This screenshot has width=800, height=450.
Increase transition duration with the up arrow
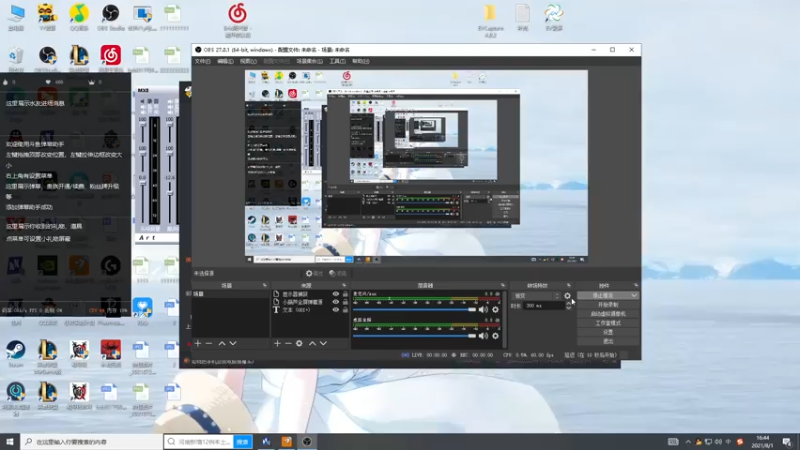[568, 303]
